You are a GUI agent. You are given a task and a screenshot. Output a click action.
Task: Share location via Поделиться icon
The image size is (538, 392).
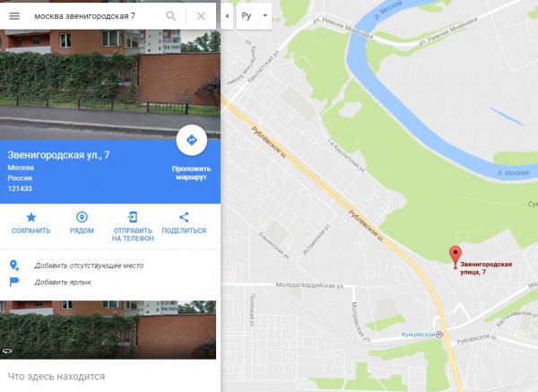[x=184, y=223]
